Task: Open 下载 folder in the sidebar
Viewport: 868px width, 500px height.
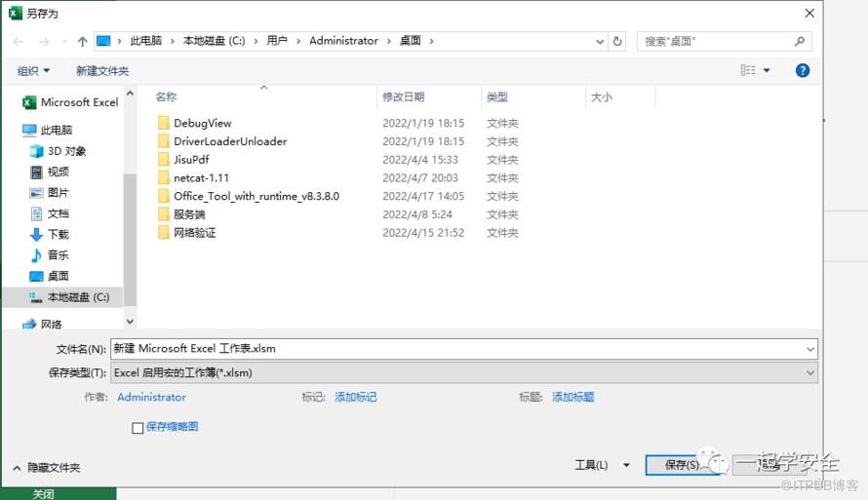Action: tap(50, 235)
